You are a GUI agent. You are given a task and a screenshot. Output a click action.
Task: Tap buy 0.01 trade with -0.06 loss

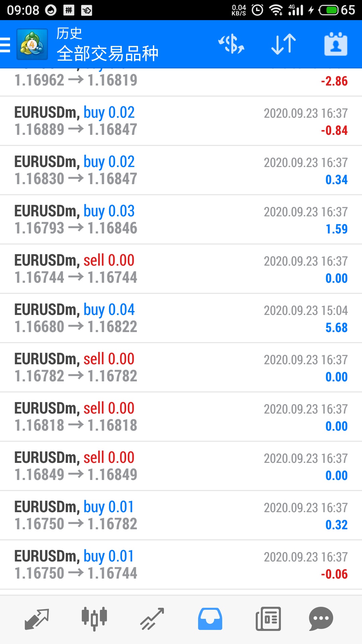181,565
